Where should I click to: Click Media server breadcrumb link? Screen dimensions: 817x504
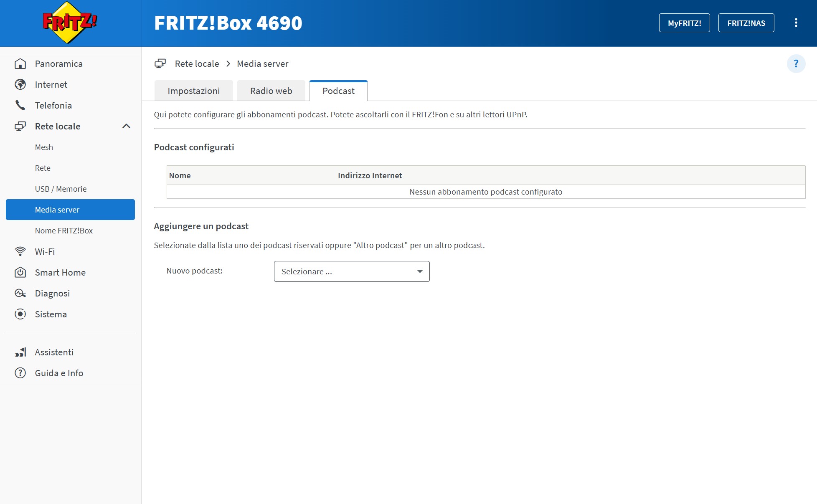click(263, 63)
